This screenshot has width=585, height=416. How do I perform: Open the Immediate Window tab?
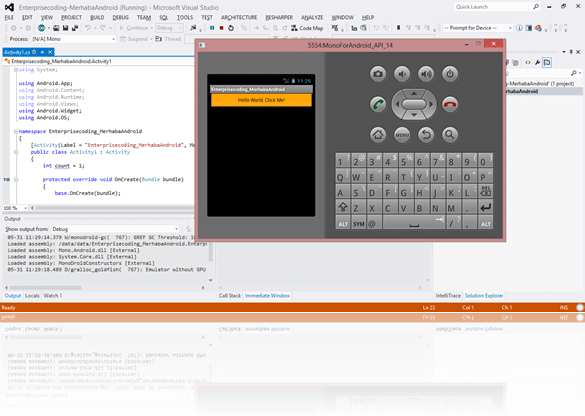click(x=267, y=295)
